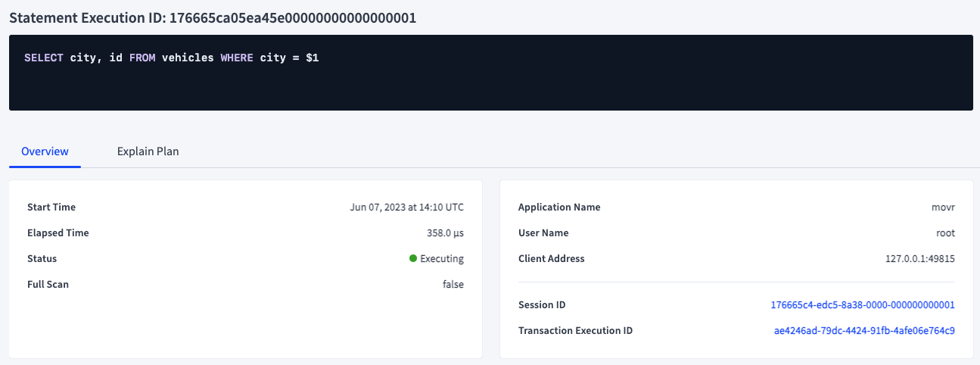This screenshot has width=980, height=365.
Task: Switch to the Explain Plan tab
Action: point(148,151)
